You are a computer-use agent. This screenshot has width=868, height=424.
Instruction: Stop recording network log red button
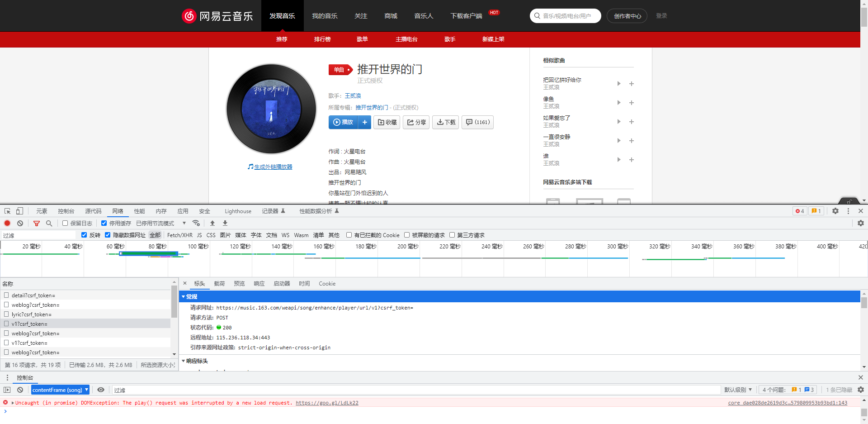pyautogui.click(x=7, y=223)
